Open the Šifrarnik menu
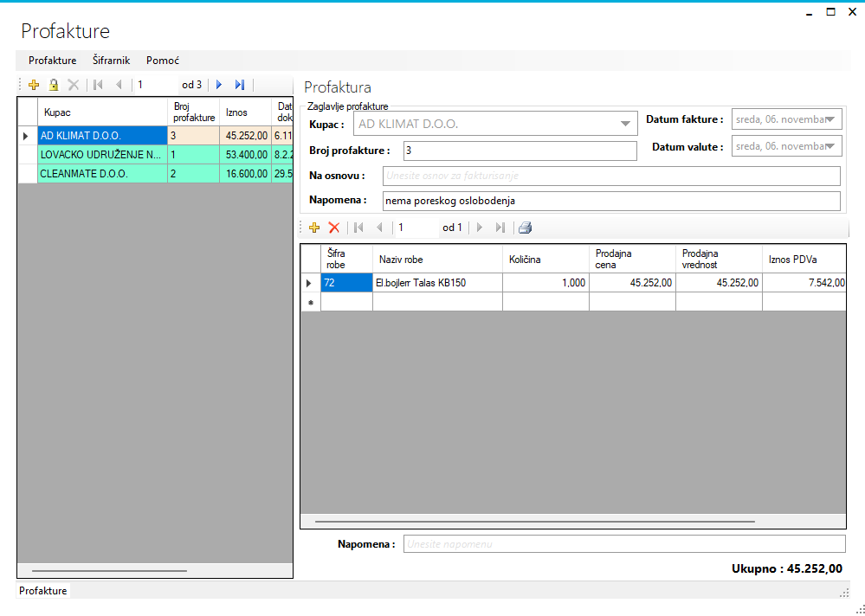865x616 pixels. click(x=111, y=61)
